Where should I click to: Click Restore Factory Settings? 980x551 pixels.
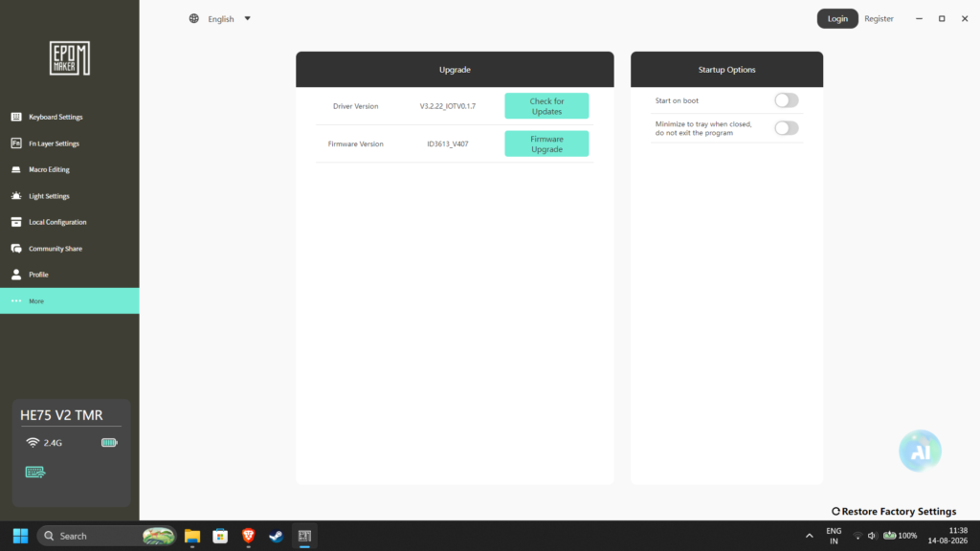point(894,511)
